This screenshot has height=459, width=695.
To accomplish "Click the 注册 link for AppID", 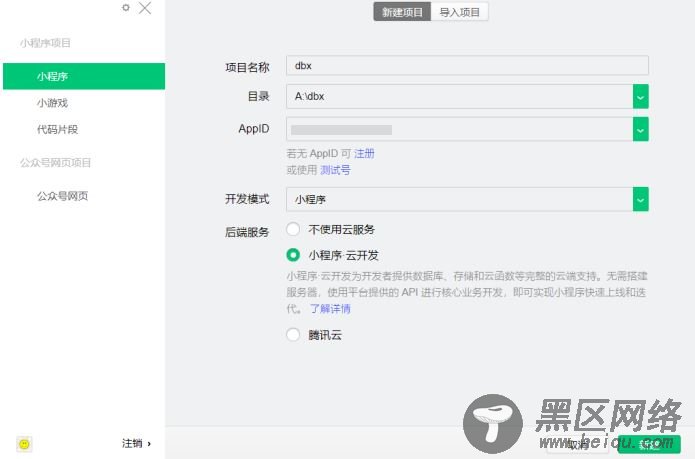I will pyautogui.click(x=364, y=154).
